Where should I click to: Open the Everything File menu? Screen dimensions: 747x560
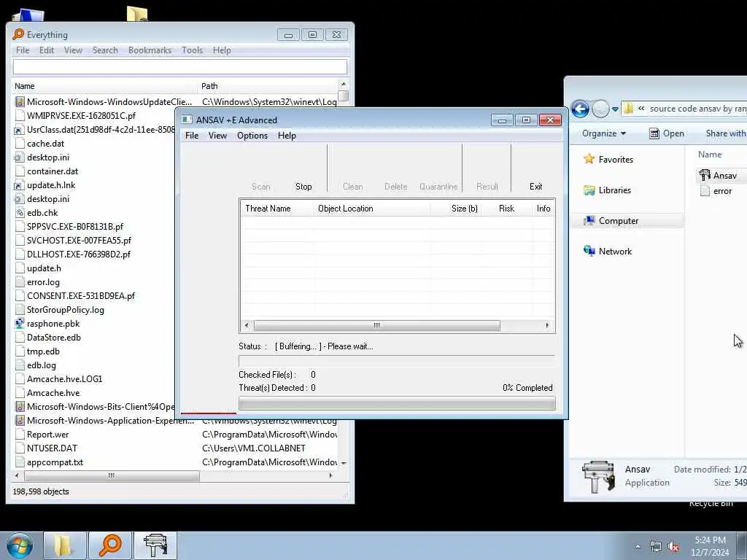coord(23,50)
